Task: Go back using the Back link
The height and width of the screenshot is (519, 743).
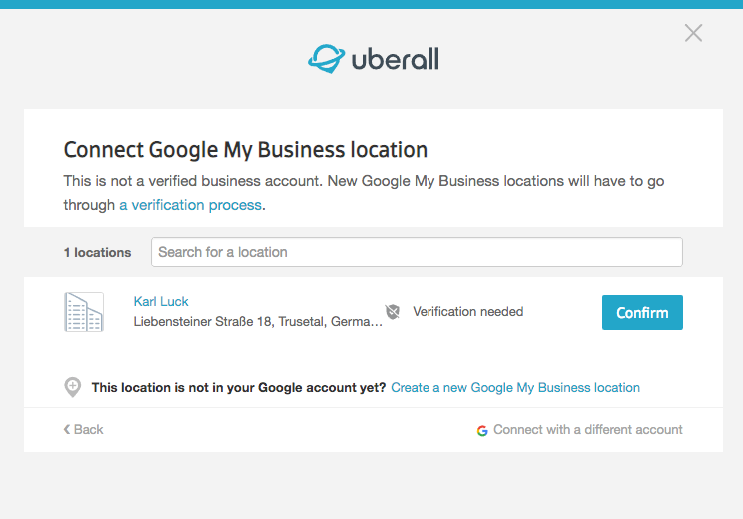Action: [x=83, y=429]
